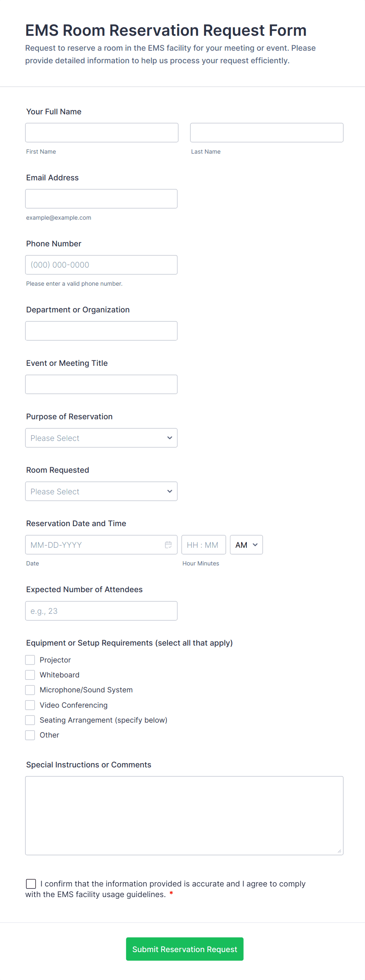Click the Hour Minutes time field
The image size is (365, 980).
click(x=203, y=545)
